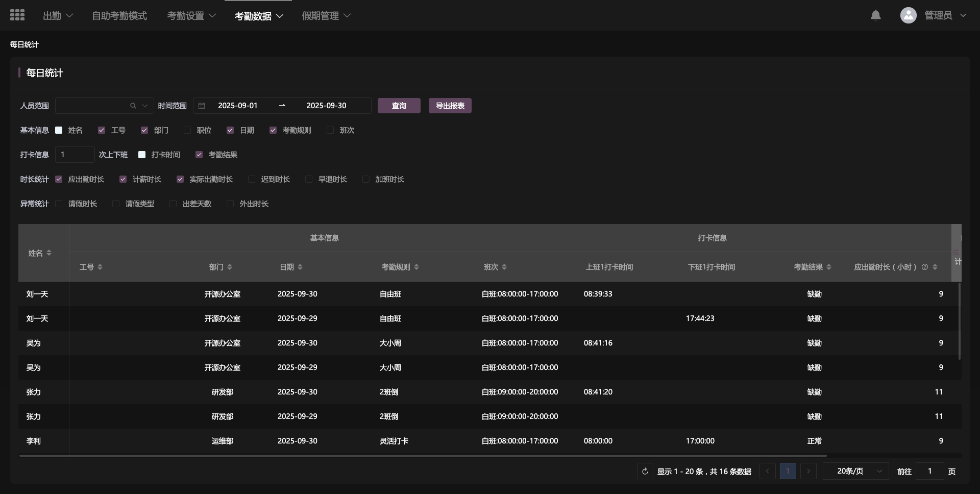This screenshot has height=494, width=980.
Task: Click the refresh icon in pagination bar
Action: point(645,471)
